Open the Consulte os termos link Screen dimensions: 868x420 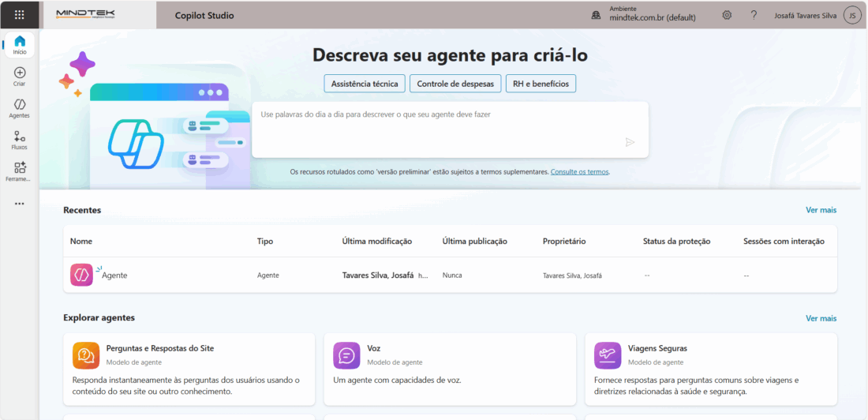(580, 172)
